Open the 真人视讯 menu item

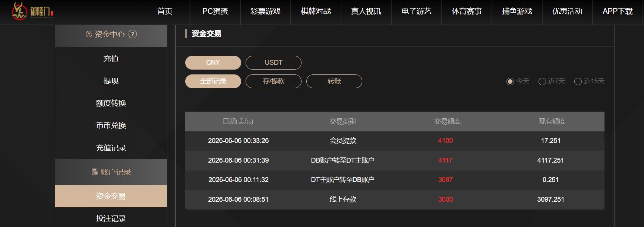coord(366,12)
